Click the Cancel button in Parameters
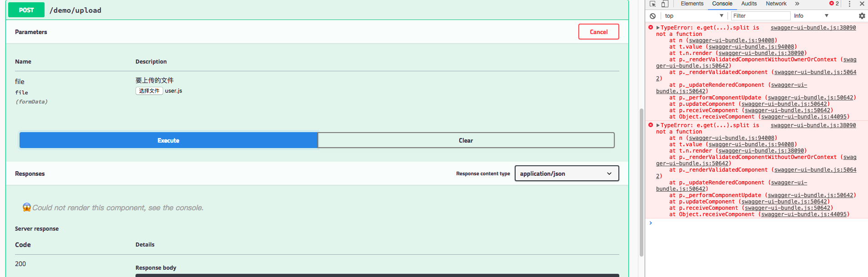The image size is (868, 277). pyautogui.click(x=598, y=32)
